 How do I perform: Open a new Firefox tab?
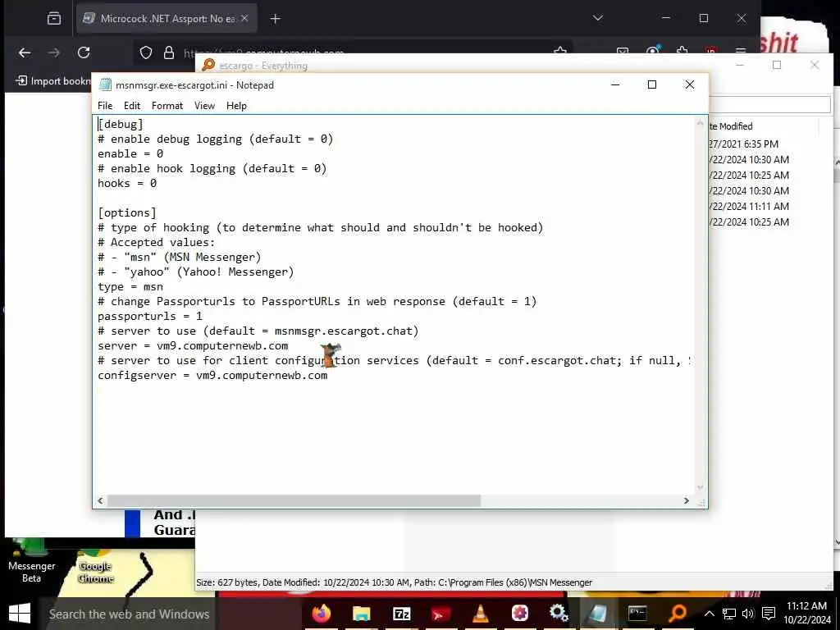coord(275,20)
